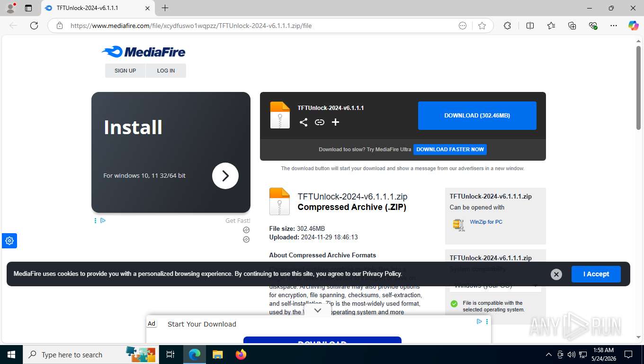Open a new browser tab

[165, 8]
